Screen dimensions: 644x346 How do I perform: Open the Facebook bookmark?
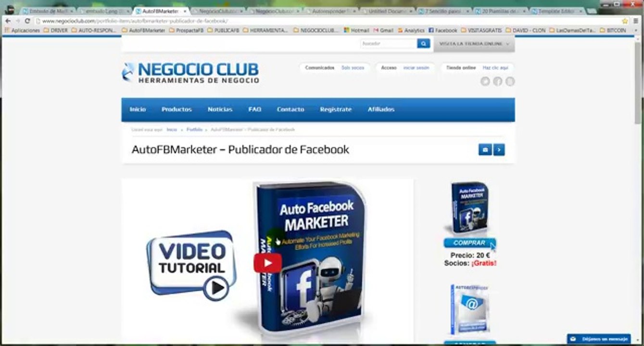click(443, 30)
